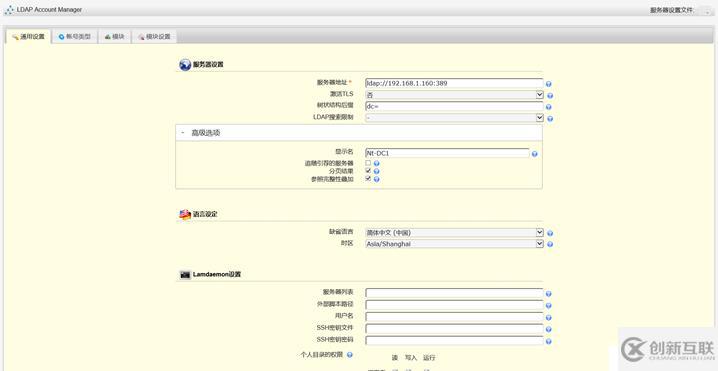Open help for the 服务器列表 field

[549, 294]
